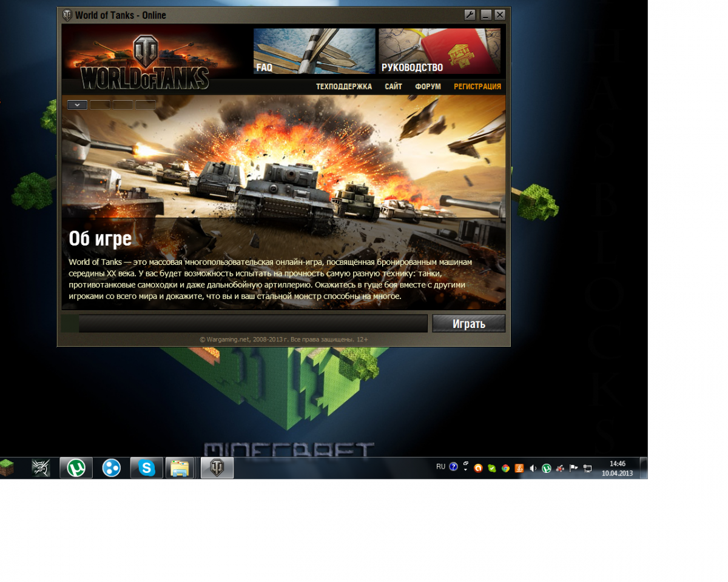Image resolution: width=728 pixels, height=582 pixels.
Task: Minimize the World of Tanks launcher
Action: [x=486, y=15]
